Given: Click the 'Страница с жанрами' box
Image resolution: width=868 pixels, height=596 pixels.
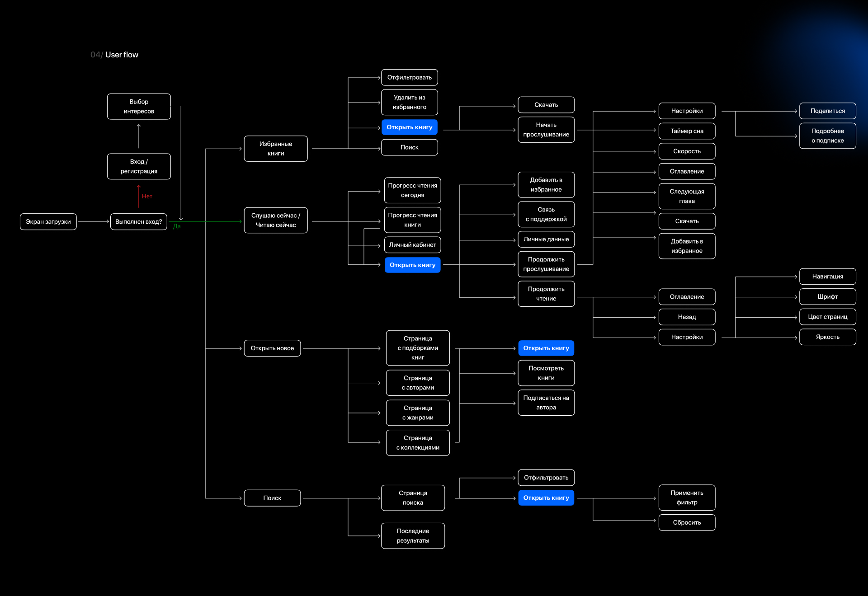Looking at the screenshot, I should click(x=417, y=413).
